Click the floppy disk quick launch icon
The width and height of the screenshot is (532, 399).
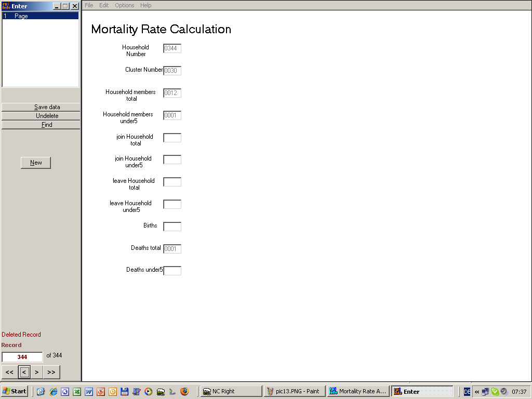[x=125, y=392]
